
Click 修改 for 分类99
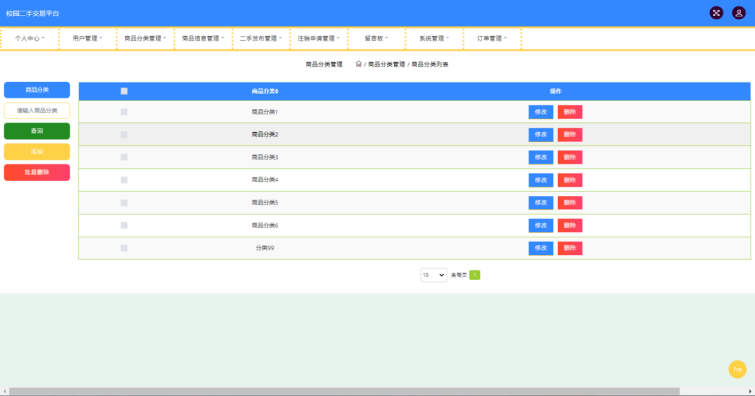tap(541, 248)
